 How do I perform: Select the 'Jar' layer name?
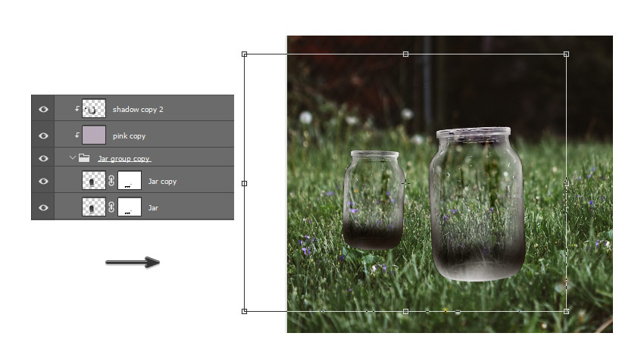pyautogui.click(x=153, y=208)
